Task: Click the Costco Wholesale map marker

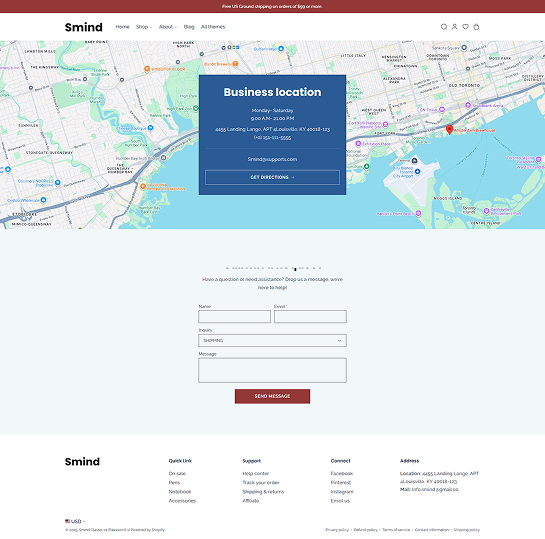Action: [43, 200]
